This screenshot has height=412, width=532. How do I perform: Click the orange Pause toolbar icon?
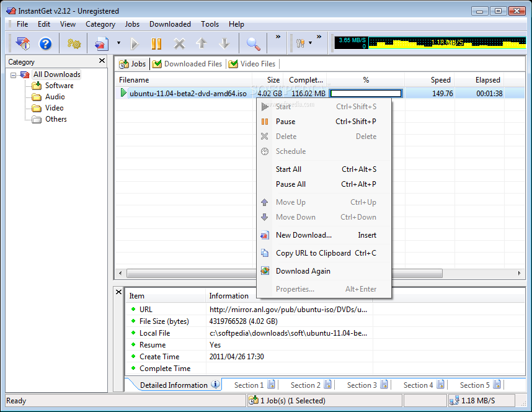pyautogui.click(x=156, y=44)
